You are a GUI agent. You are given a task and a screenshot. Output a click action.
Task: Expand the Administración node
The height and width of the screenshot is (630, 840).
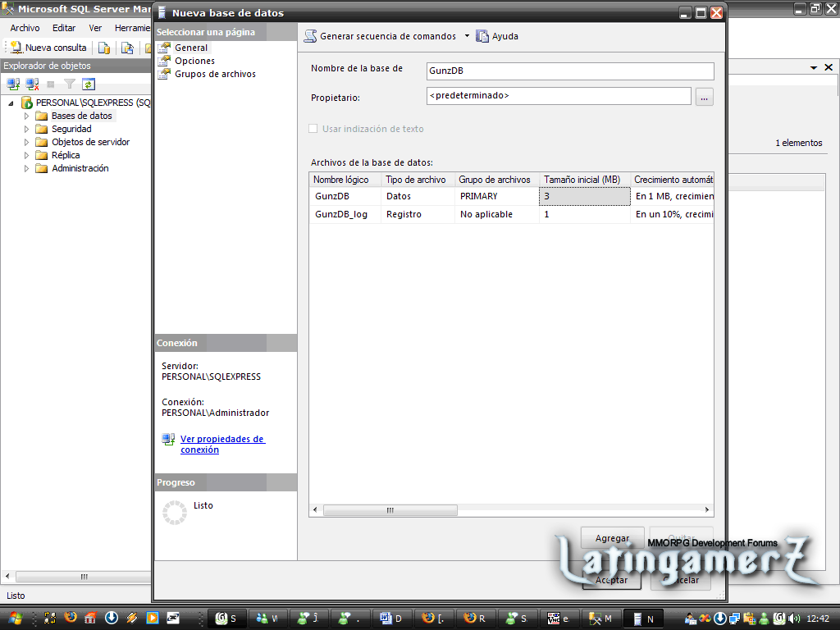coord(27,168)
